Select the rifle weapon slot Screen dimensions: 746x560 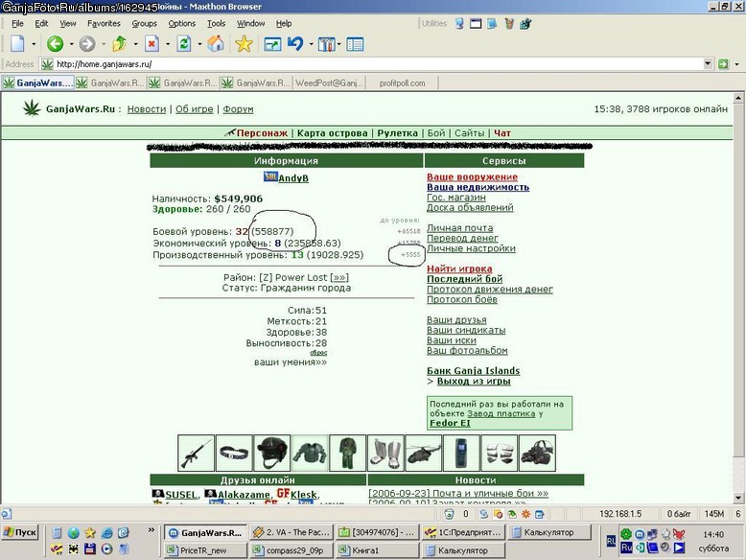(196, 453)
